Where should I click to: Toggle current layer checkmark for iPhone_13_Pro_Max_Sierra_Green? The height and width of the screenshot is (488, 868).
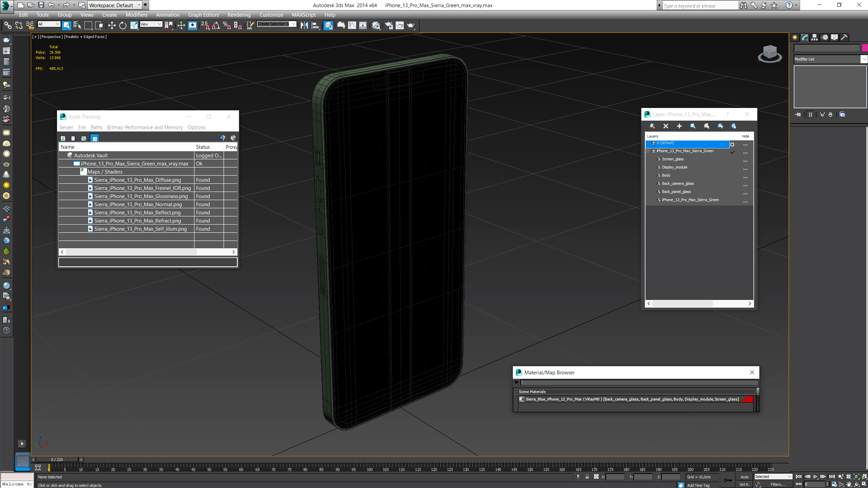click(x=732, y=152)
